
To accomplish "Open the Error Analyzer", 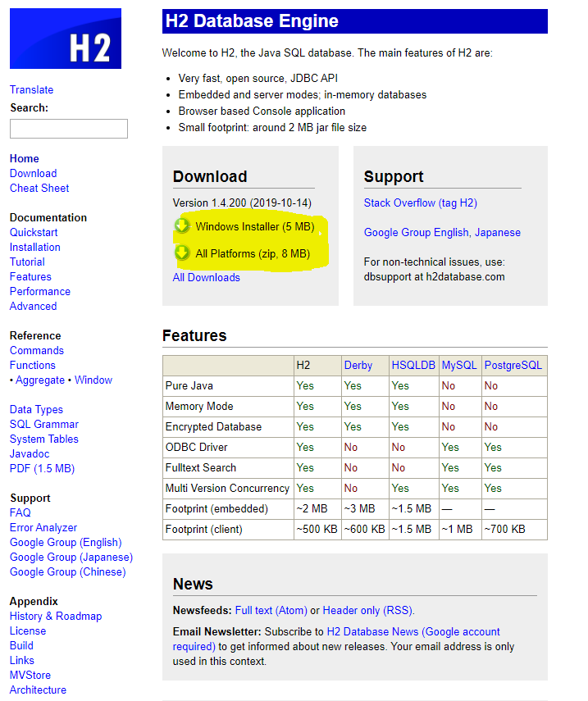I will pyautogui.click(x=43, y=527).
